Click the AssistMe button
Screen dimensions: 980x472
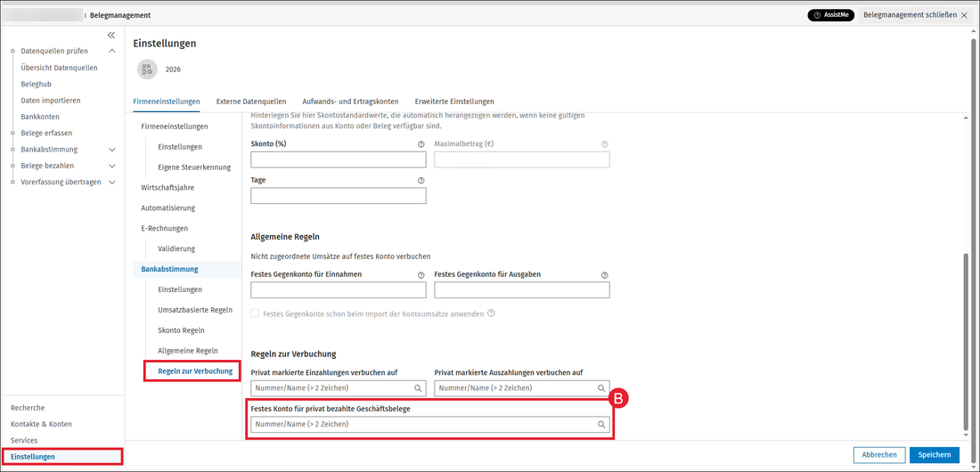coord(830,15)
